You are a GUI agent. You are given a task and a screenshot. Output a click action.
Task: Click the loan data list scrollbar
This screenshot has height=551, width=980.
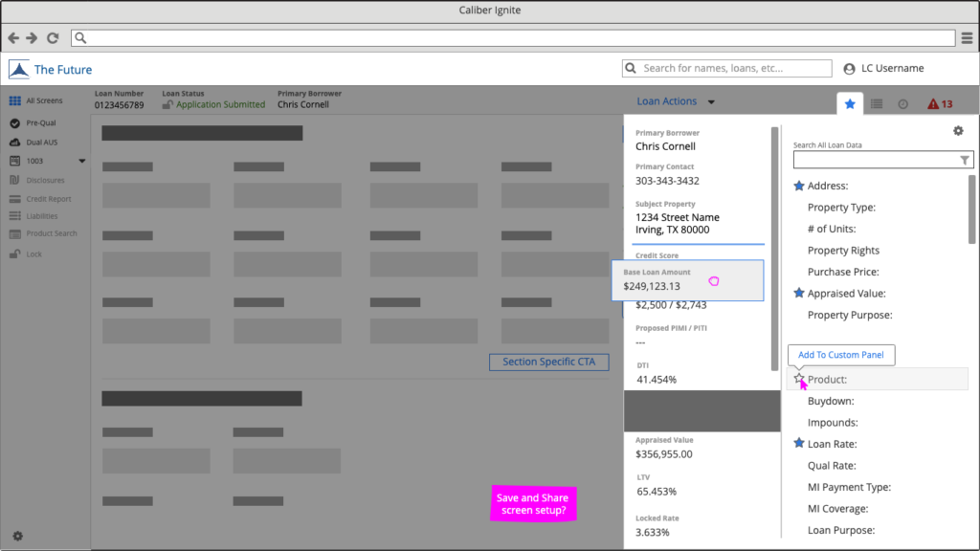tap(972, 209)
